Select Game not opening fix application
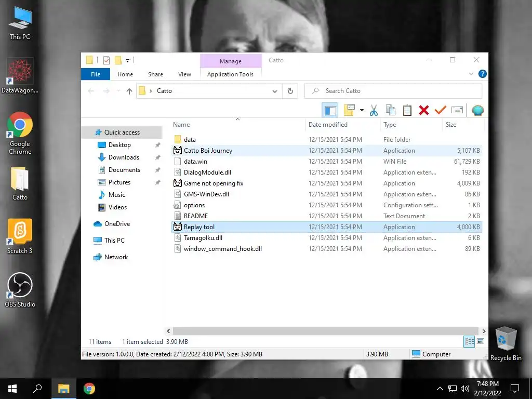532x399 pixels. 327,183
